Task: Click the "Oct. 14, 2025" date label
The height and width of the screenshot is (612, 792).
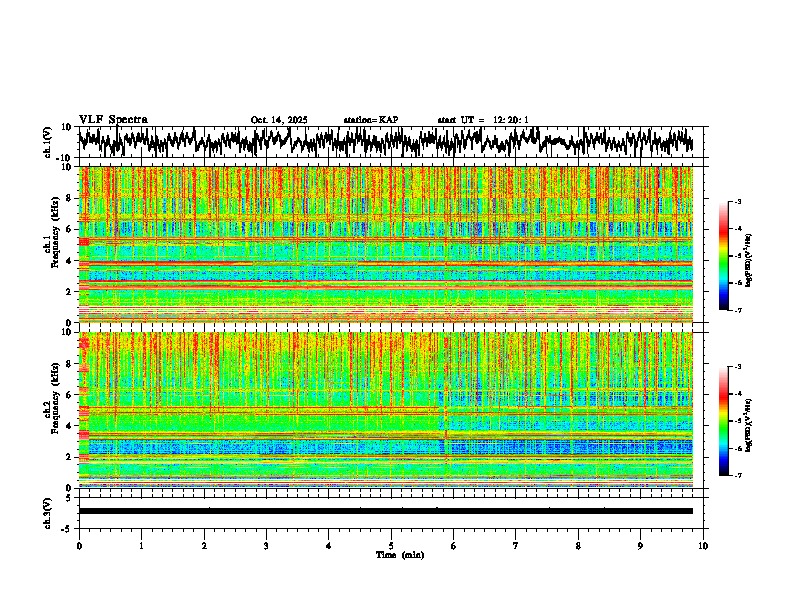Action: 279,120
